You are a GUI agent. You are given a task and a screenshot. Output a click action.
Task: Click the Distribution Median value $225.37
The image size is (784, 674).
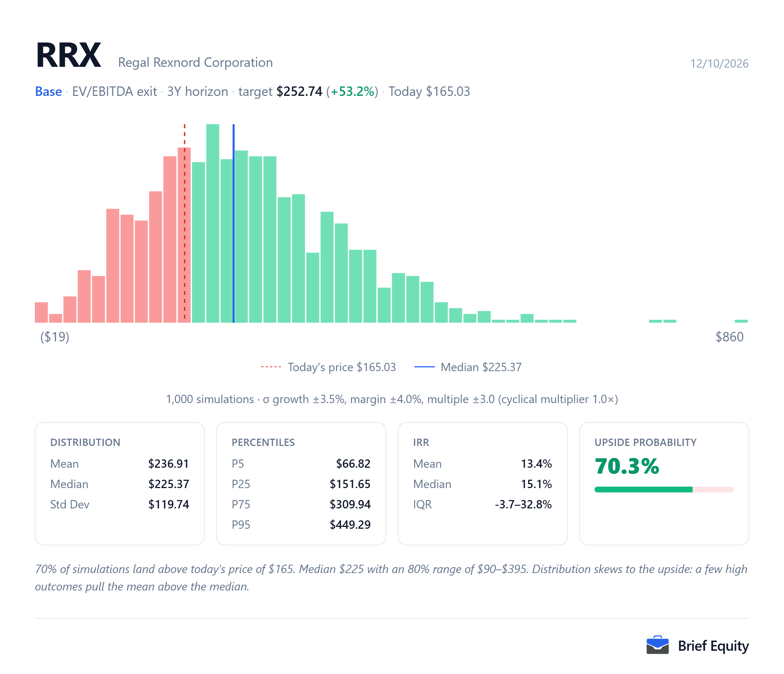point(169,484)
